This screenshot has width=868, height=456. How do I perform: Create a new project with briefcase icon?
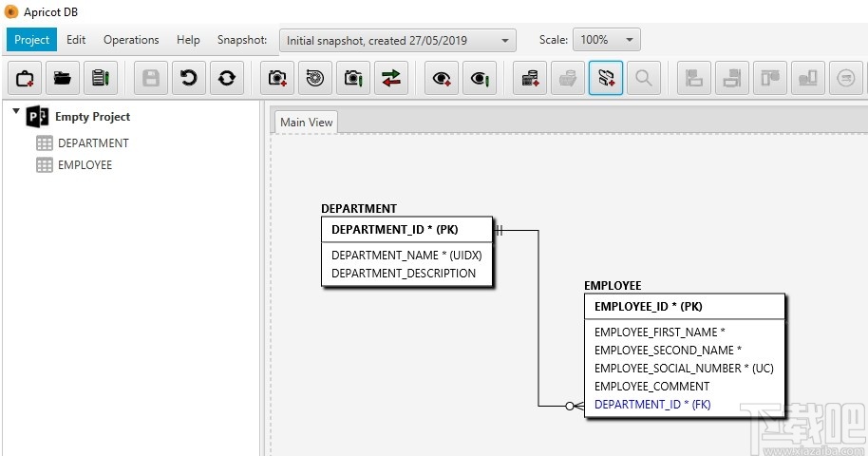coord(25,78)
